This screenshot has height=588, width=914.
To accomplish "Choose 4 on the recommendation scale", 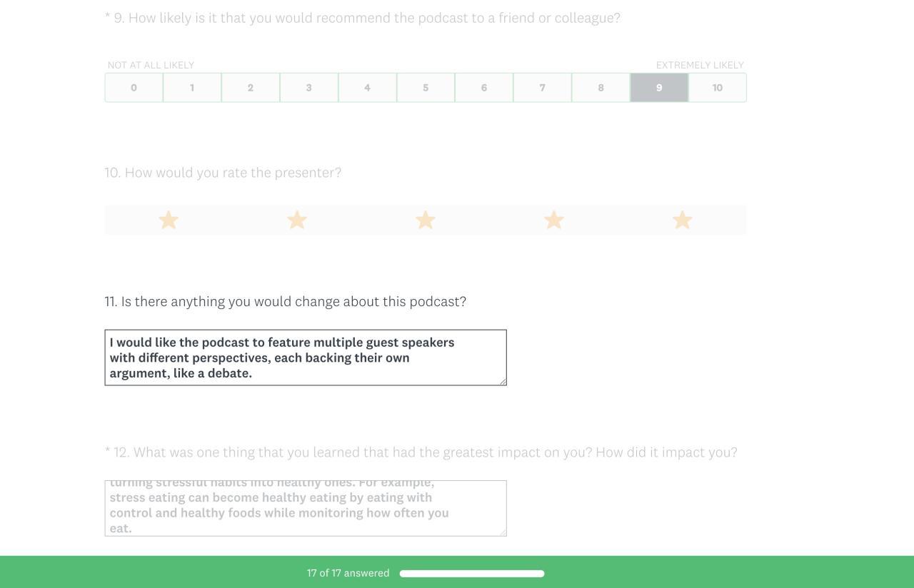I will click(x=367, y=88).
